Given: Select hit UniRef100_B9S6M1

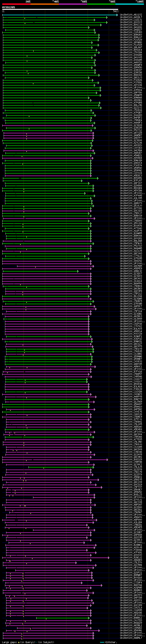Looking at the screenshot, I should [x=131, y=178].
